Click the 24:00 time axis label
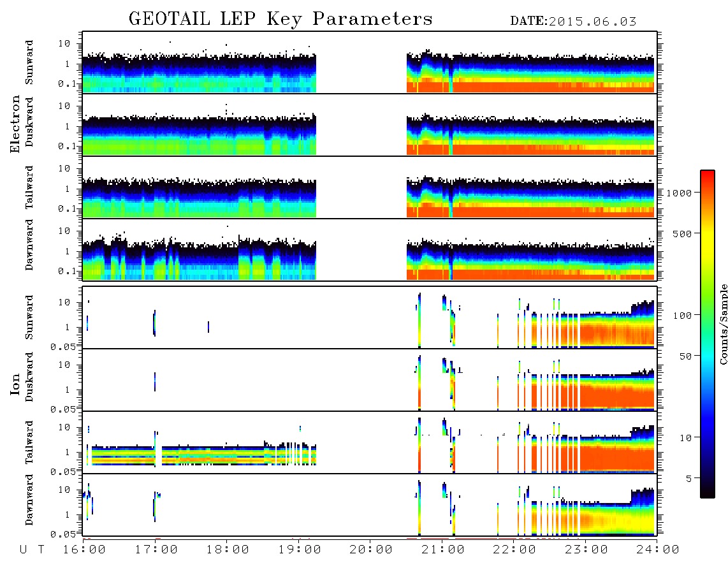Image resolution: width=728 pixels, height=561 pixels. [658, 550]
